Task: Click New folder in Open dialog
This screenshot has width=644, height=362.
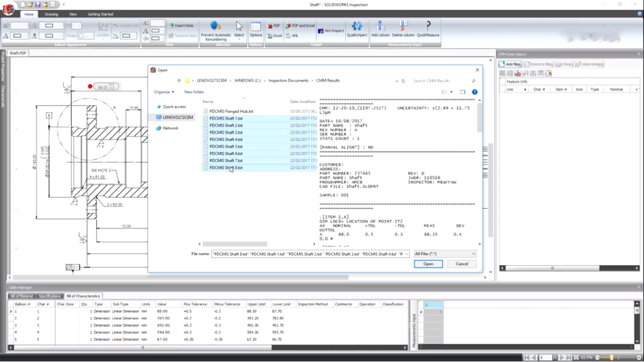Action: (194, 92)
